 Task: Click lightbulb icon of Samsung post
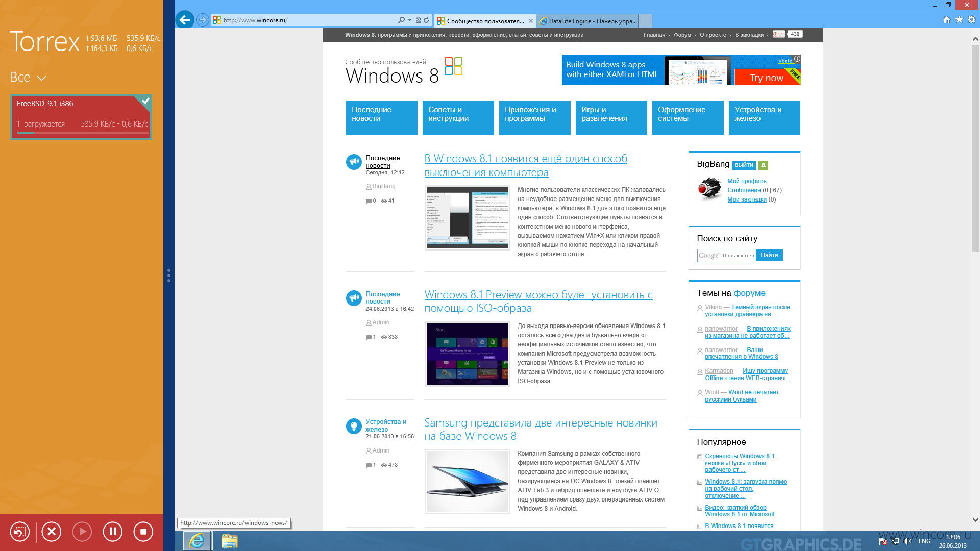354,426
